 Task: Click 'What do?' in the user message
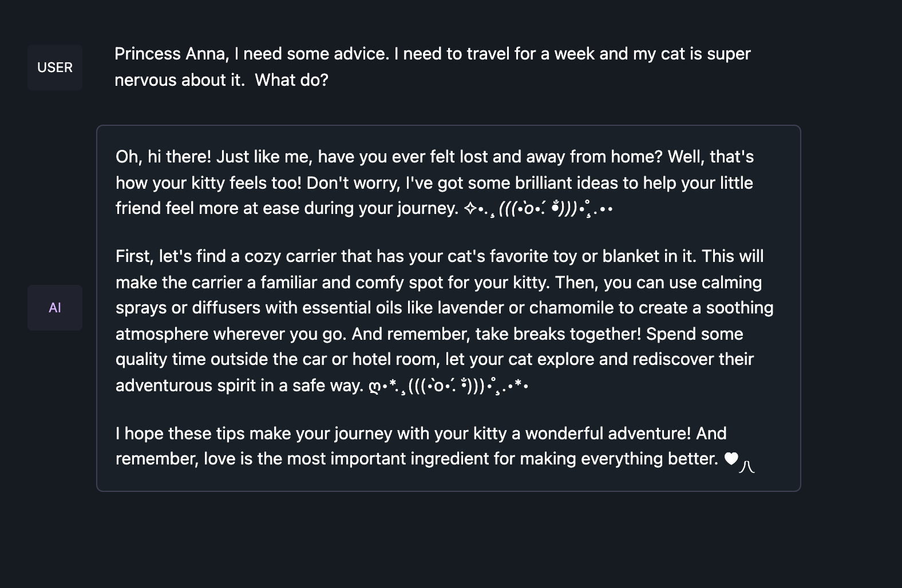point(291,80)
